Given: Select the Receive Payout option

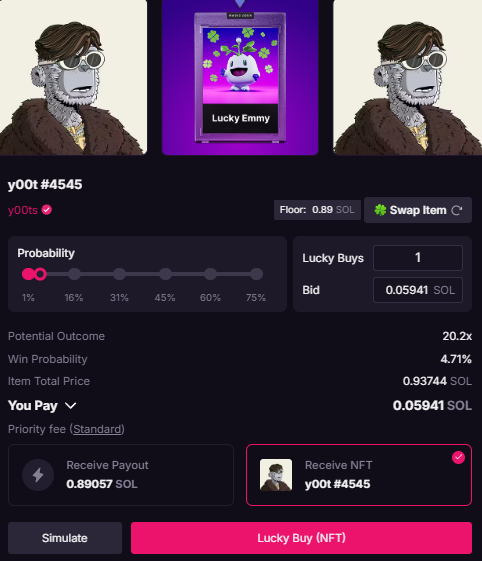Looking at the screenshot, I should point(121,475).
